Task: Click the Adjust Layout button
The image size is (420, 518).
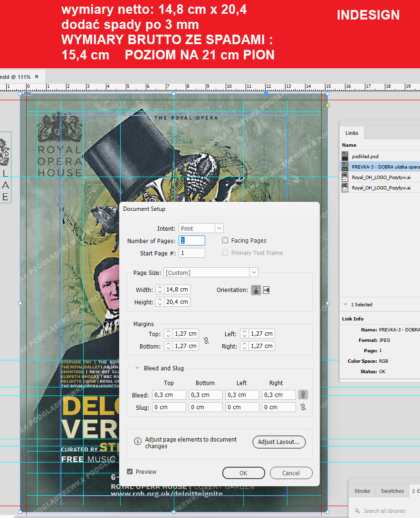Action: point(279,442)
